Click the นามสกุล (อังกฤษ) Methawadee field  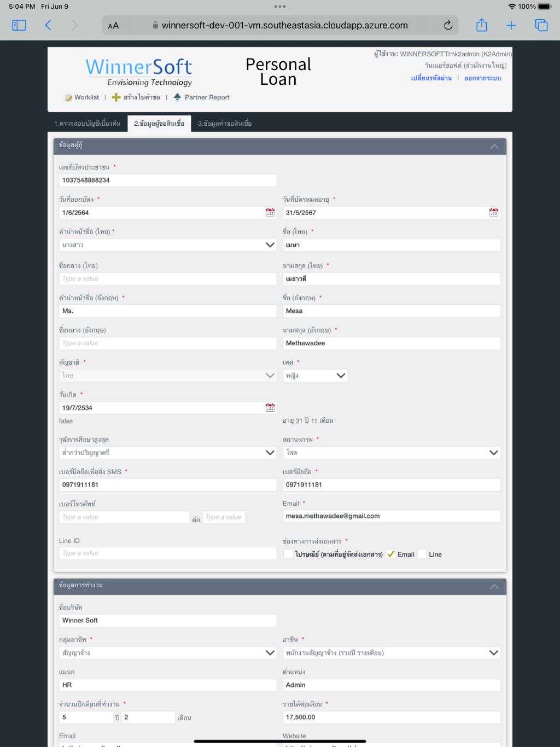pos(392,343)
